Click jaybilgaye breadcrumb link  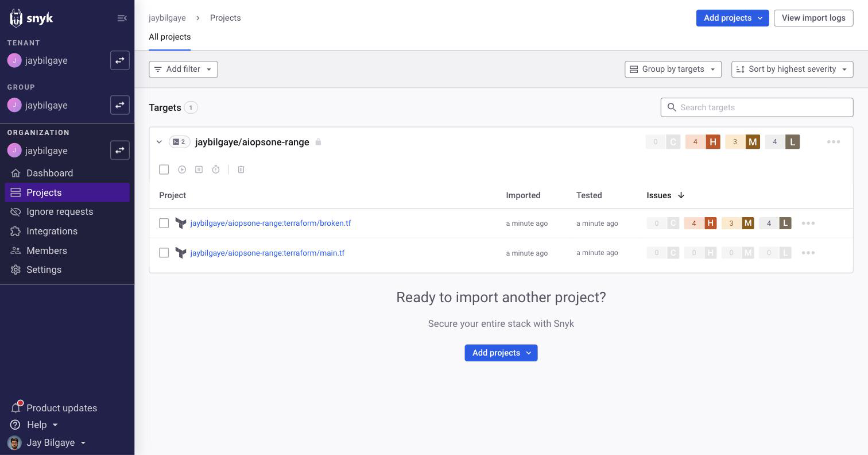click(167, 18)
